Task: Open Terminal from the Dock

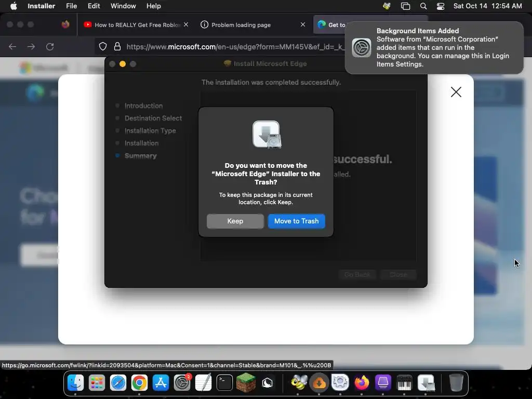Action: coord(224,383)
